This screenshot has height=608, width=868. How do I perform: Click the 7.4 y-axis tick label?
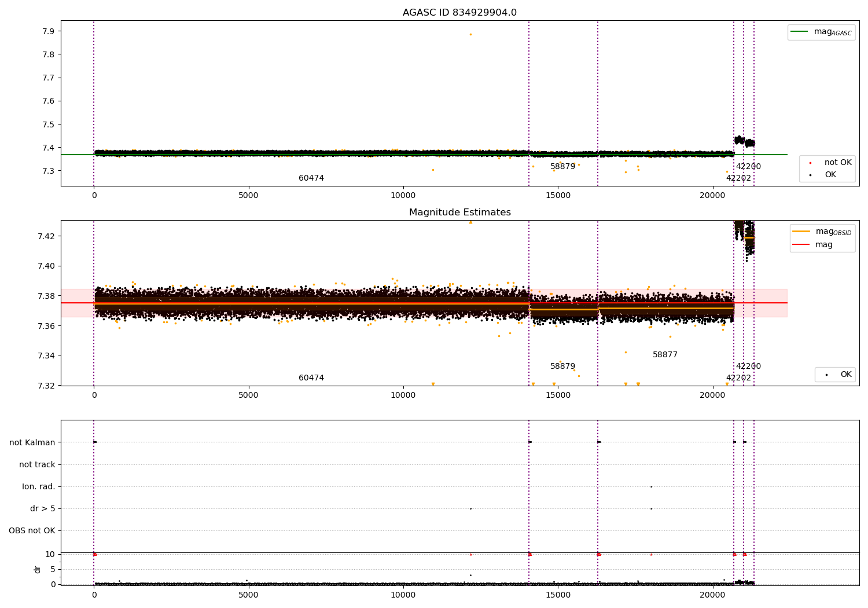coord(47,148)
